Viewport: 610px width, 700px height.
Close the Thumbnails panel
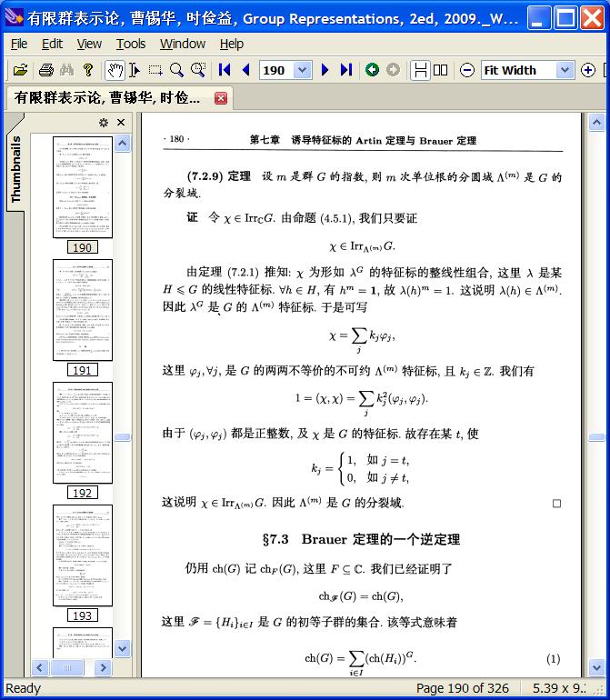121,123
